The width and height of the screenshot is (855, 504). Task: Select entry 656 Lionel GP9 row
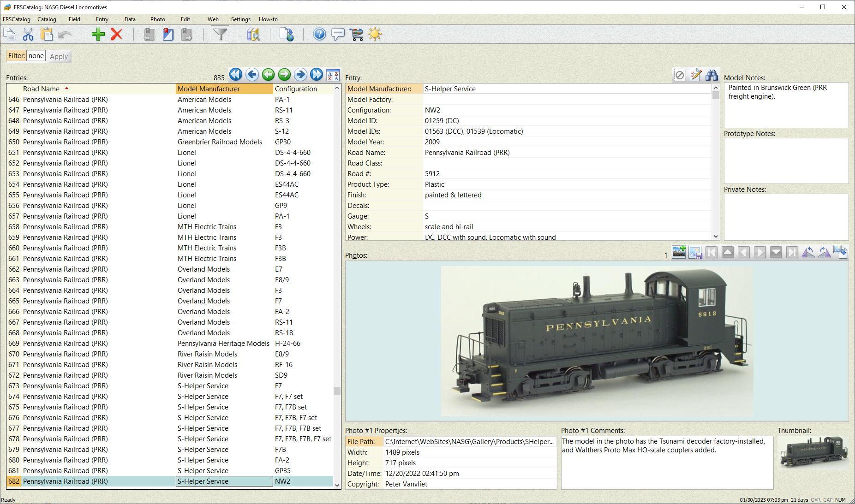pyautogui.click(x=170, y=205)
